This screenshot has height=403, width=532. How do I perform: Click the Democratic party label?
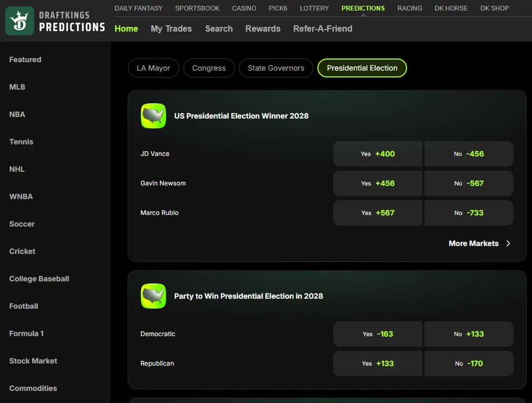pos(158,334)
